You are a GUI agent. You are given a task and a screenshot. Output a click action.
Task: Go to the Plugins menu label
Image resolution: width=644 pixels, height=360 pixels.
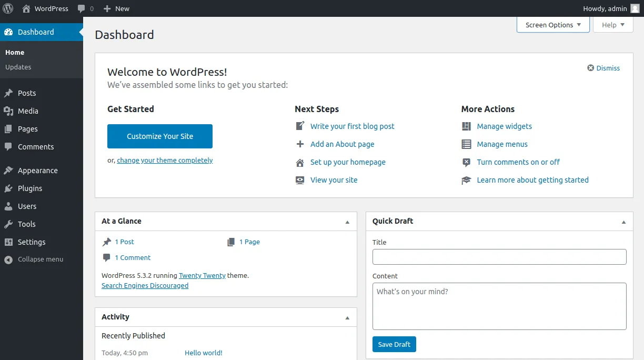pyautogui.click(x=30, y=188)
